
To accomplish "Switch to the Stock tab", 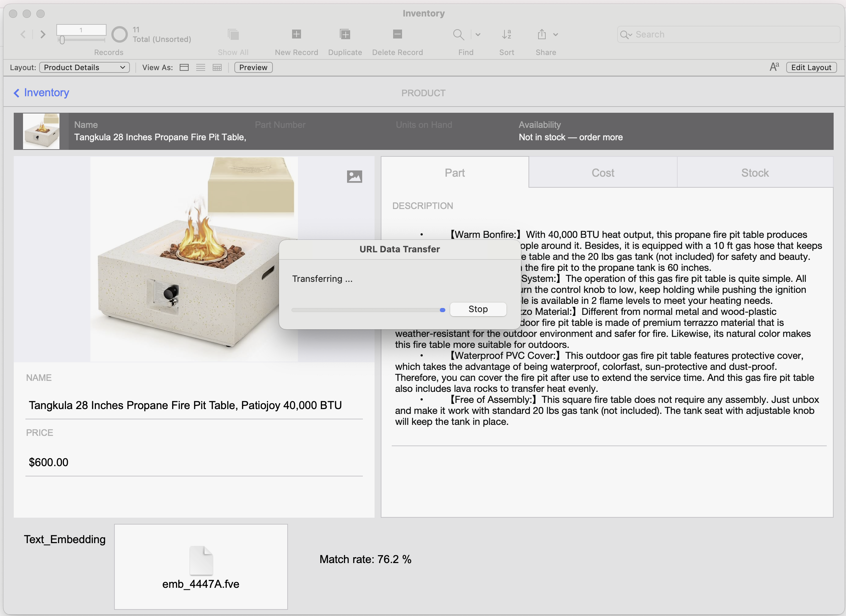I will (x=755, y=173).
